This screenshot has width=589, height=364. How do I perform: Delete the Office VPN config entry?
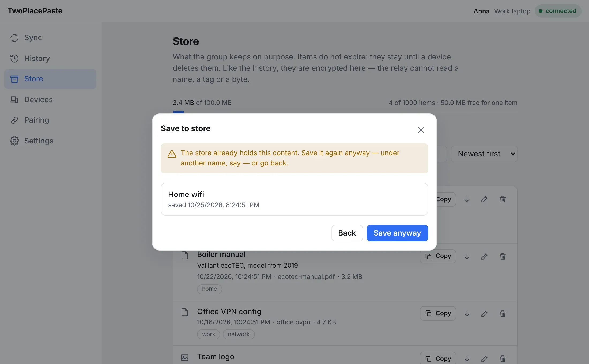click(503, 313)
